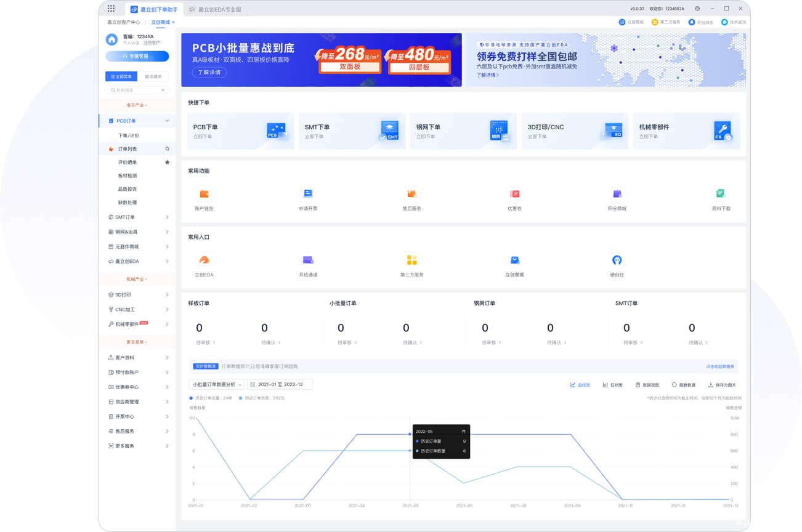Image resolution: width=802 pixels, height=532 pixels.
Task: Click the 专属客服 button
Action: pyautogui.click(x=137, y=56)
